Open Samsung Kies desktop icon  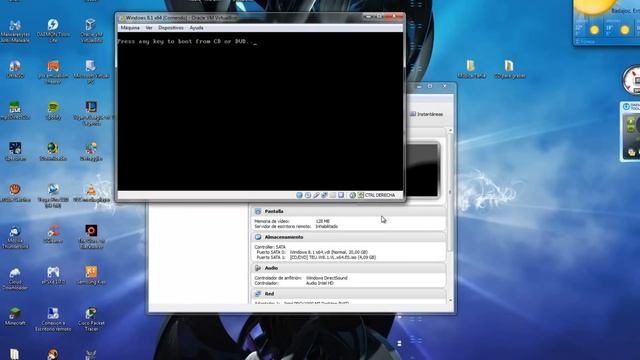pos(91,275)
